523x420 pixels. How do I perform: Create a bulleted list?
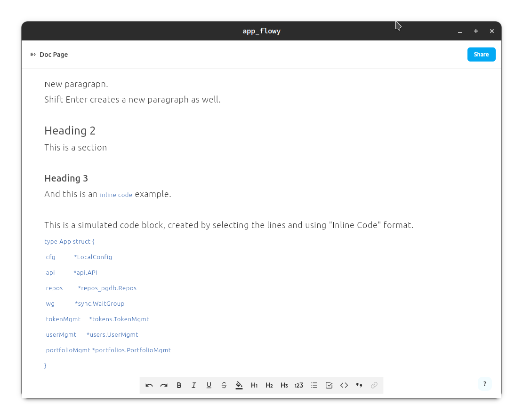coord(314,385)
